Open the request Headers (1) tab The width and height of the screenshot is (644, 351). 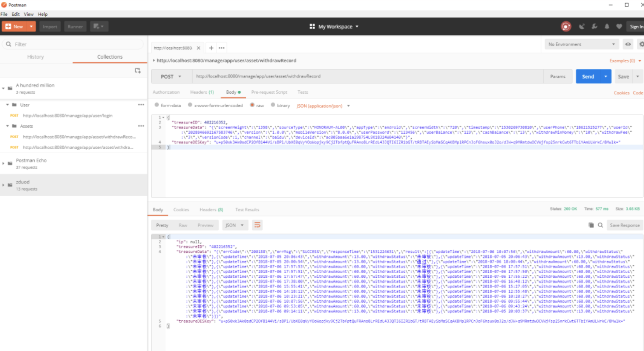point(202,92)
